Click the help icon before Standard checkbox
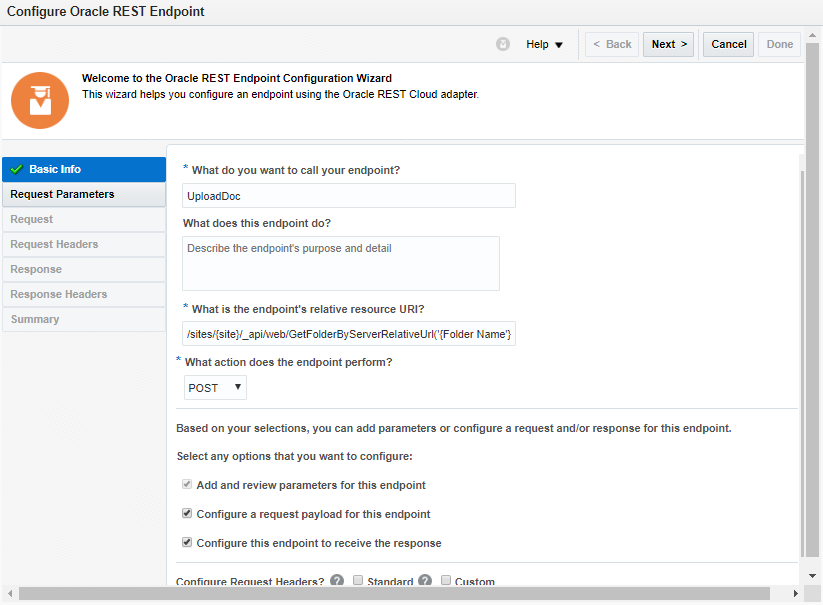The image size is (823, 605). [x=337, y=581]
